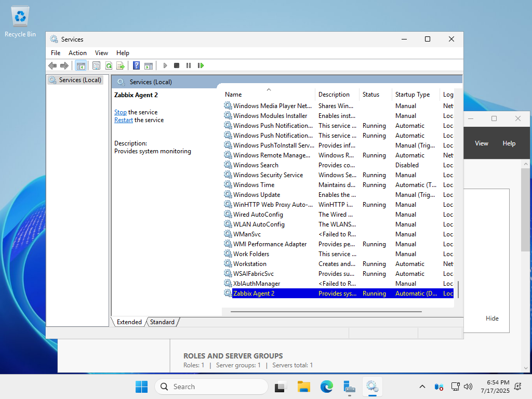Sort services by the Status column header
The height and width of the screenshot is (399, 532).
[371, 95]
